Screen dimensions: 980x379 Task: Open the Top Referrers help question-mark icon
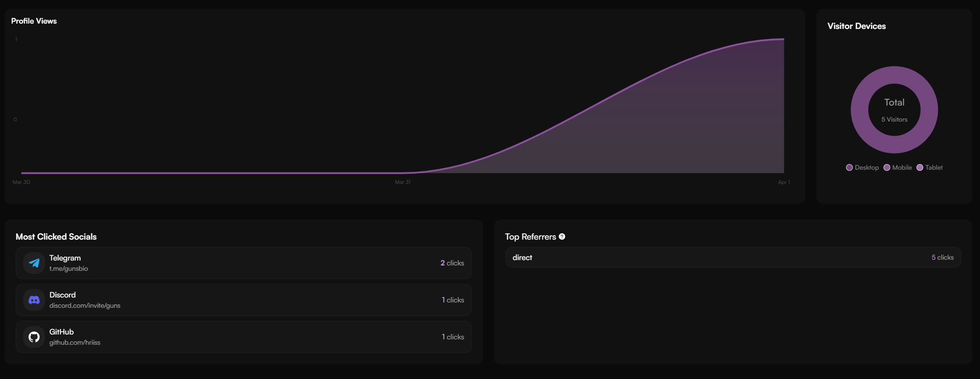[562, 236]
